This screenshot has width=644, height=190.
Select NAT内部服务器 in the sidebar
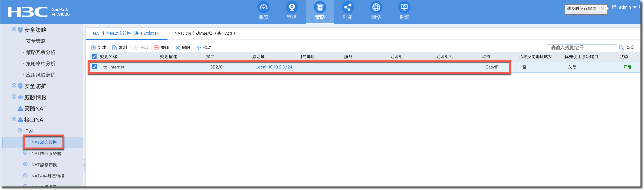coord(46,153)
